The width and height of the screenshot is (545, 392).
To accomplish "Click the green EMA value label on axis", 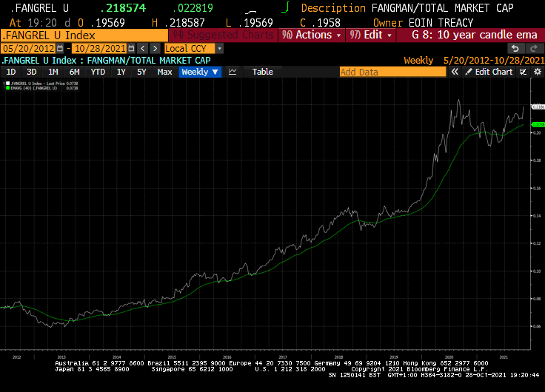I will pyautogui.click(x=538, y=125).
